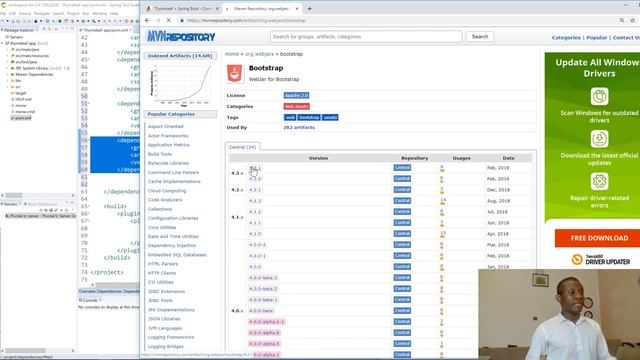Open version 4.0.0-alpha.6-1
Screen dimensions: 640x360
(266, 322)
